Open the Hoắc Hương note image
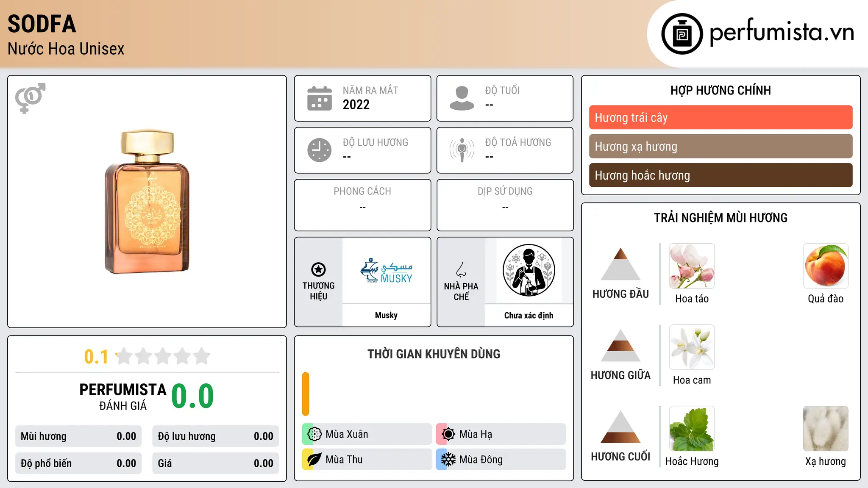This screenshot has width=868, height=488. pyautogui.click(x=692, y=429)
